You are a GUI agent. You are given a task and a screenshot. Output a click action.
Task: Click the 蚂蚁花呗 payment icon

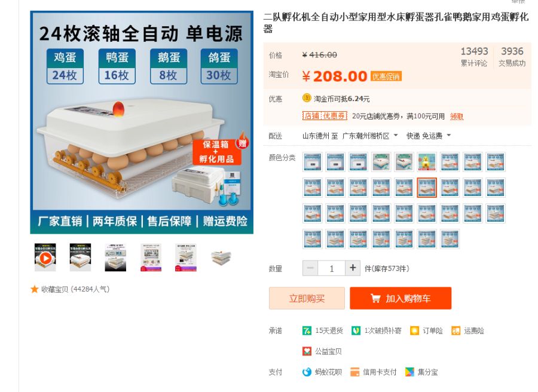(307, 372)
